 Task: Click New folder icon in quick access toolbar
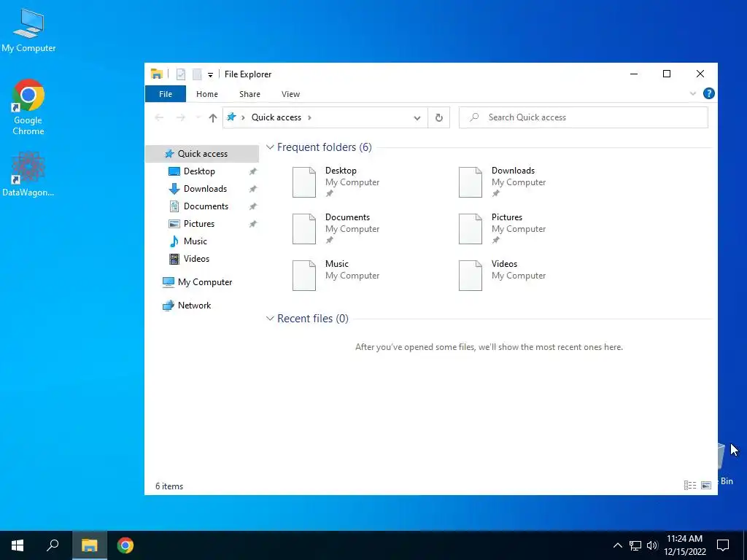[197, 74]
